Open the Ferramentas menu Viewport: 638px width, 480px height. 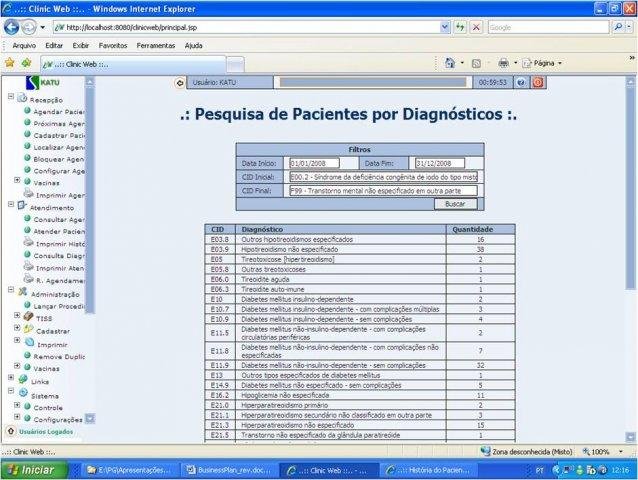155,46
